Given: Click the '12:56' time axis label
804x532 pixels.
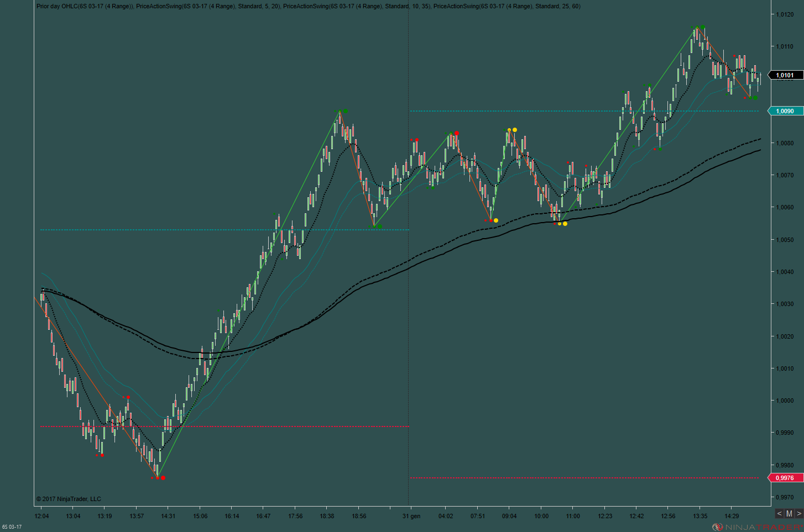Looking at the screenshot, I should coord(668,516).
